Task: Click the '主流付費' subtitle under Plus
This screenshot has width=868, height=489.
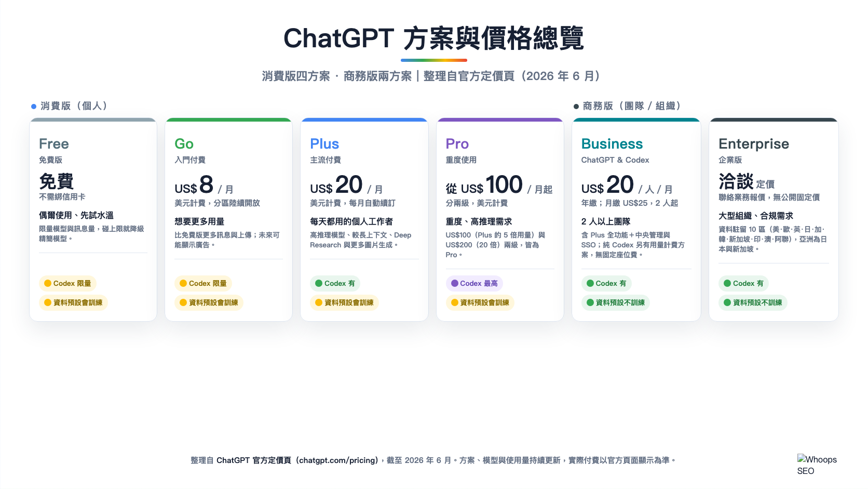Action: [x=325, y=160]
